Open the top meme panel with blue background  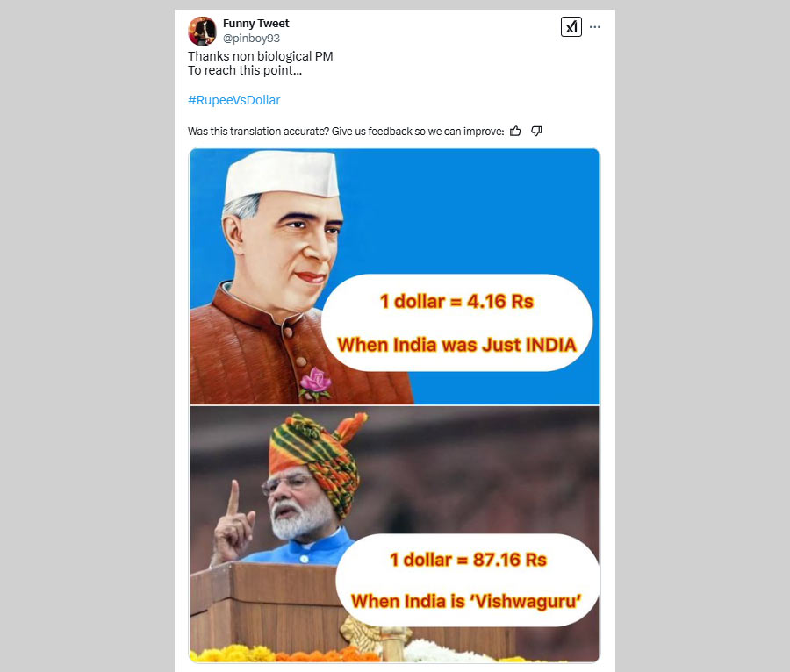point(394,276)
